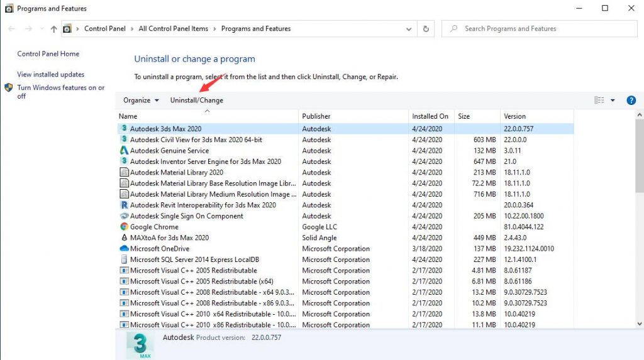The height and width of the screenshot is (360, 644).
Task: Click version 81.0.4044.122 cell
Action: coord(524,227)
